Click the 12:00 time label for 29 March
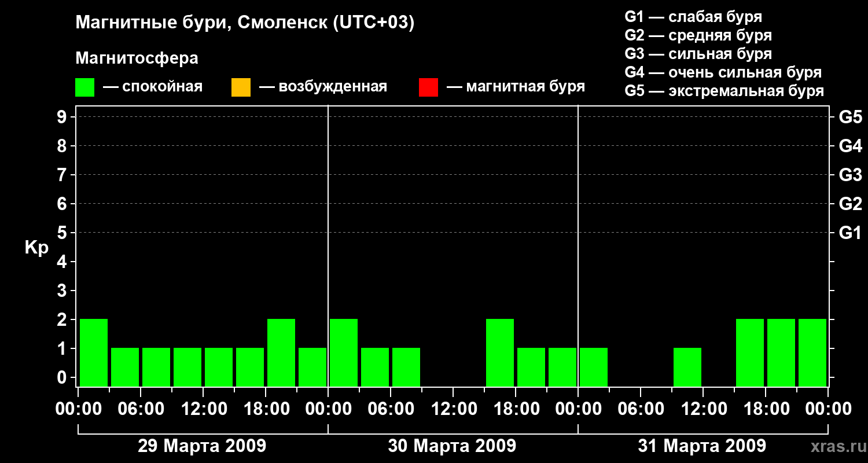868x463 pixels. coord(203,409)
